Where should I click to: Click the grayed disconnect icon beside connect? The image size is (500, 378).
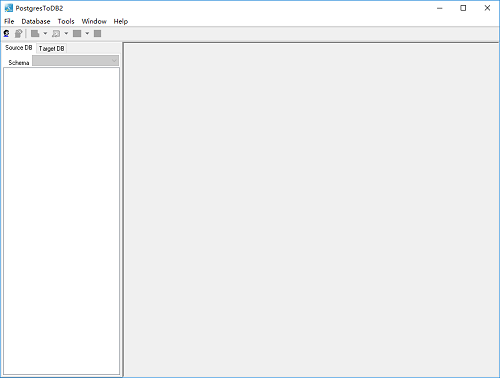(x=18, y=33)
